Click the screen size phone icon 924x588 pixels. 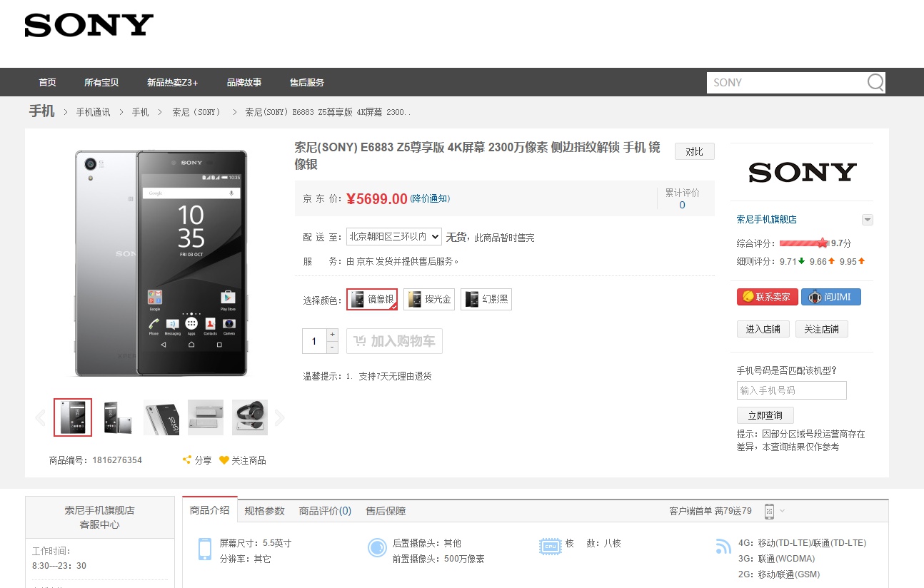click(205, 549)
